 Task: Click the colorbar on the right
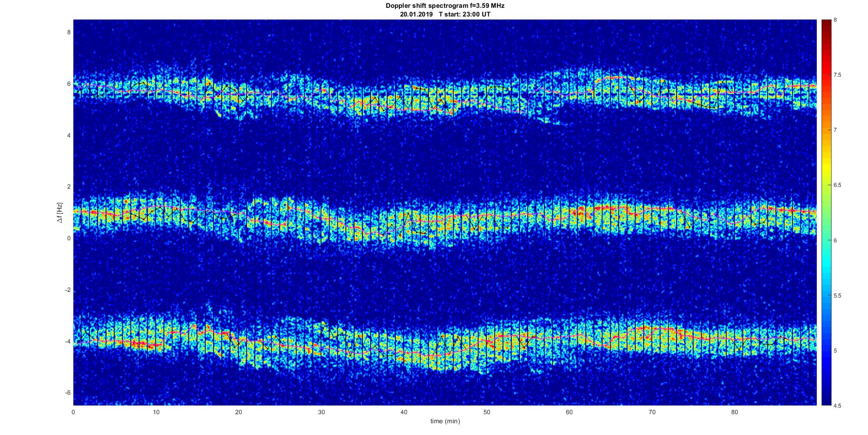coord(826,213)
